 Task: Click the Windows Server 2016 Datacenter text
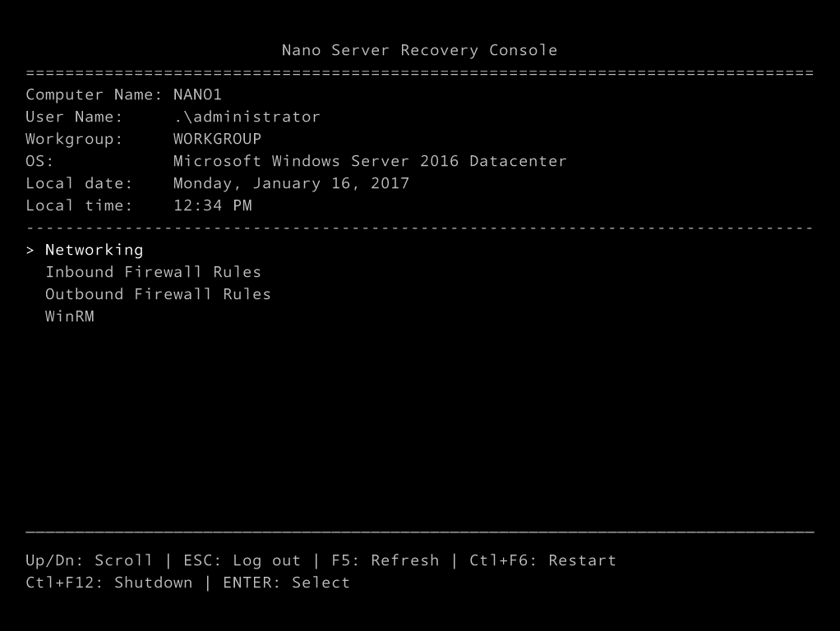(370, 161)
